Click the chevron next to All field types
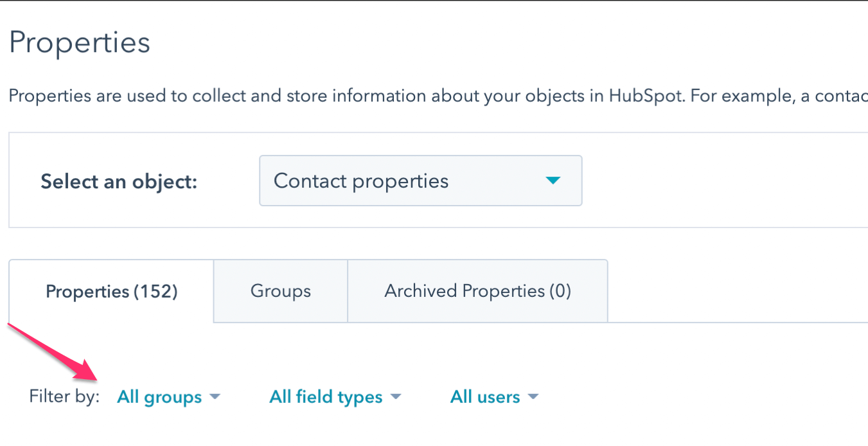 point(396,397)
